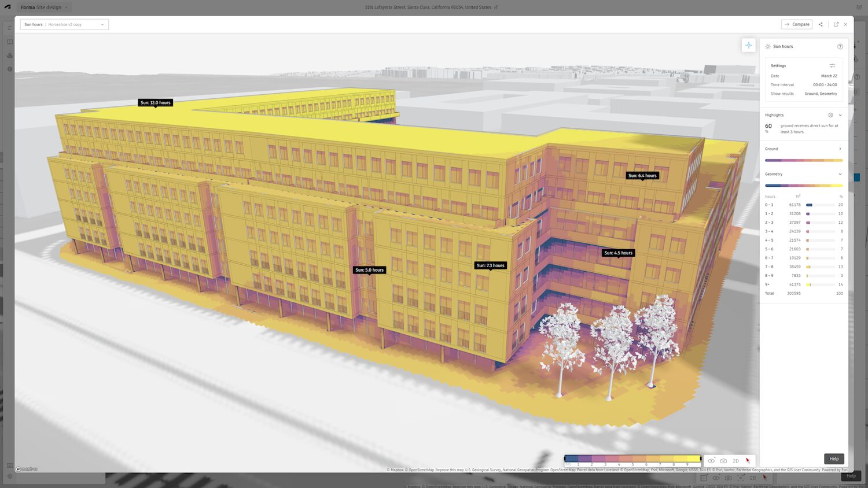
Task: Select the library book icon in the left sidebar
Action: [x=9, y=42]
